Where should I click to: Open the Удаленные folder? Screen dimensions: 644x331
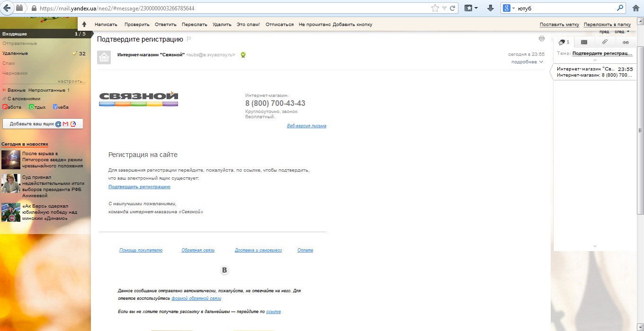point(15,53)
